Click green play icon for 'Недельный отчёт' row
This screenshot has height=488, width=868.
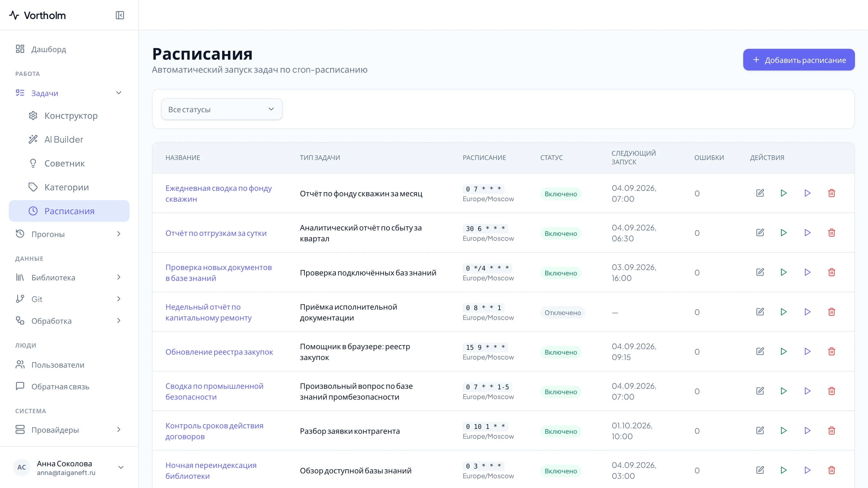784,312
